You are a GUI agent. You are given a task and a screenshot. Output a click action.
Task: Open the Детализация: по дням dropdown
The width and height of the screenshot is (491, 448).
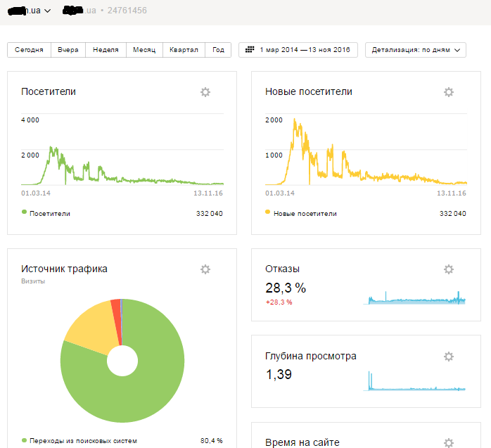(x=415, y=50)
